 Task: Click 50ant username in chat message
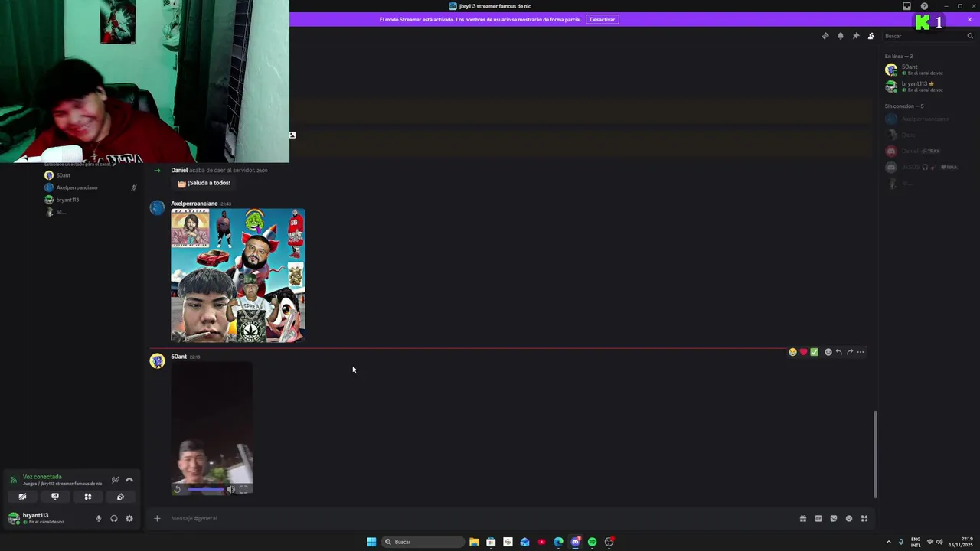click(178, 357)
